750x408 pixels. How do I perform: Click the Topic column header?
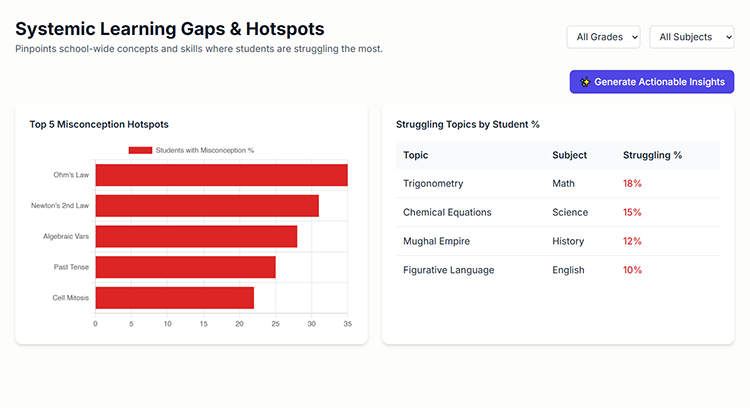(x=416, y=155)
